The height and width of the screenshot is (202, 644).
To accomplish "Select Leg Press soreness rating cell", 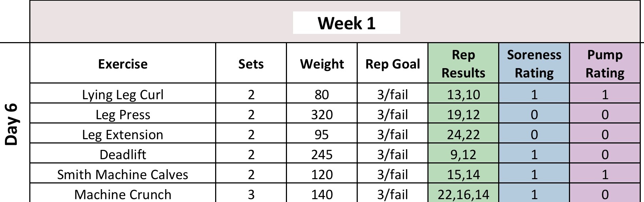I will [534, 115].
